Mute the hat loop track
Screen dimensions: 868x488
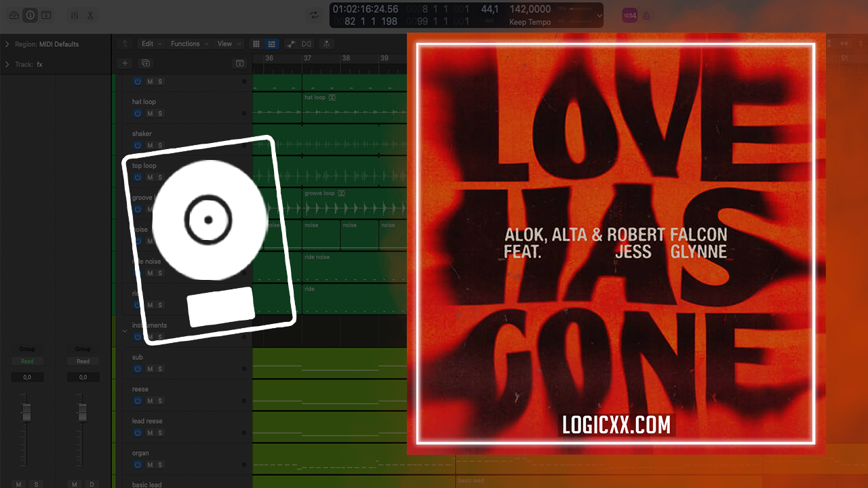(x=150, y=113)
